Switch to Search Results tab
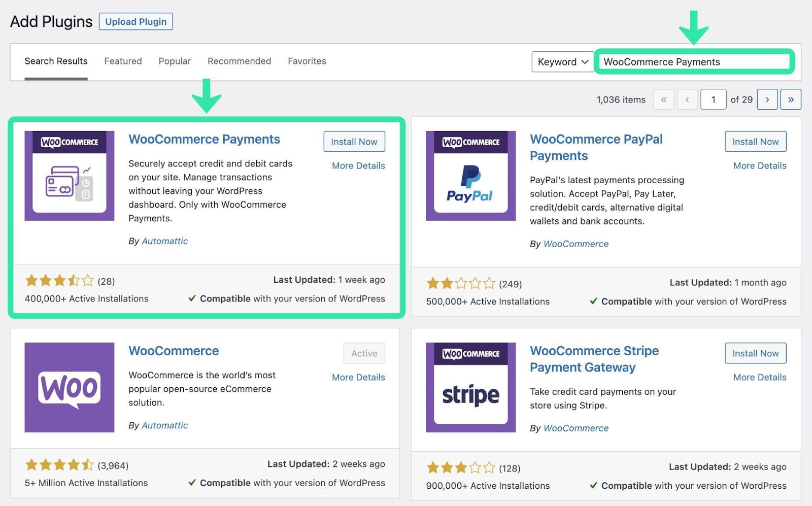 click(x=56, y=61)
